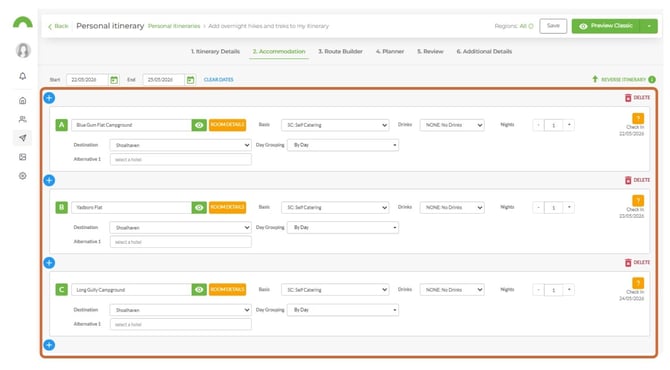
Task: Click the help icon for Blue Gum Flat Campground
Action: 638,118
